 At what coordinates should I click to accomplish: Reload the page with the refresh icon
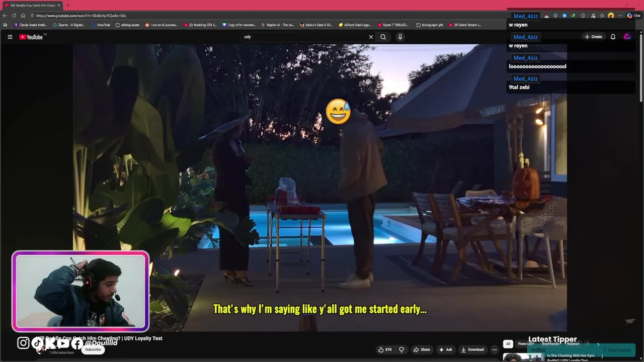[x=14, y=16]
